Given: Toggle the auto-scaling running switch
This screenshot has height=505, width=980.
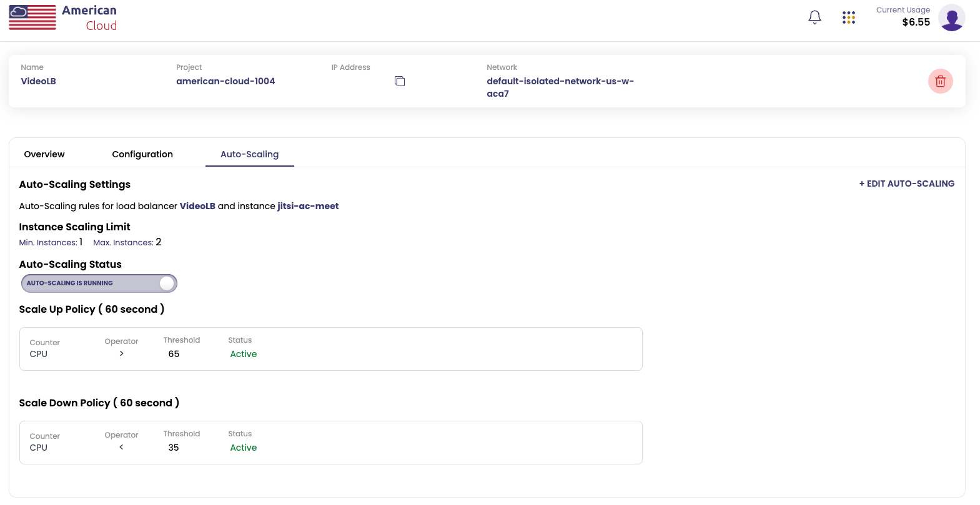Looking at the screenshot, I should click(99, 283).
